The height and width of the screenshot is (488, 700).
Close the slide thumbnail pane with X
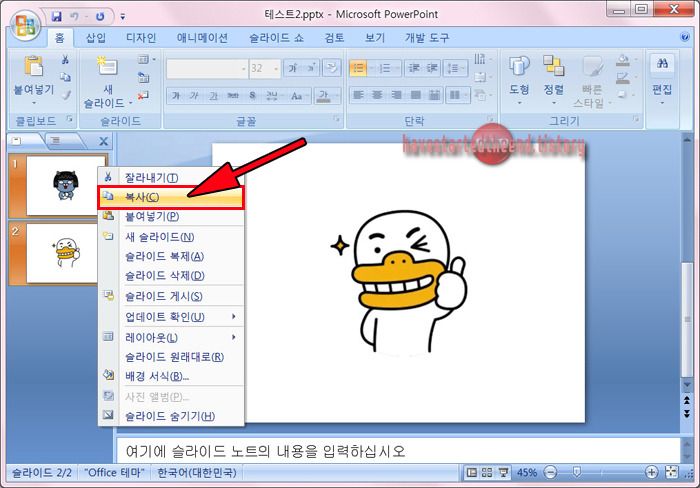(x=104, y=142)
